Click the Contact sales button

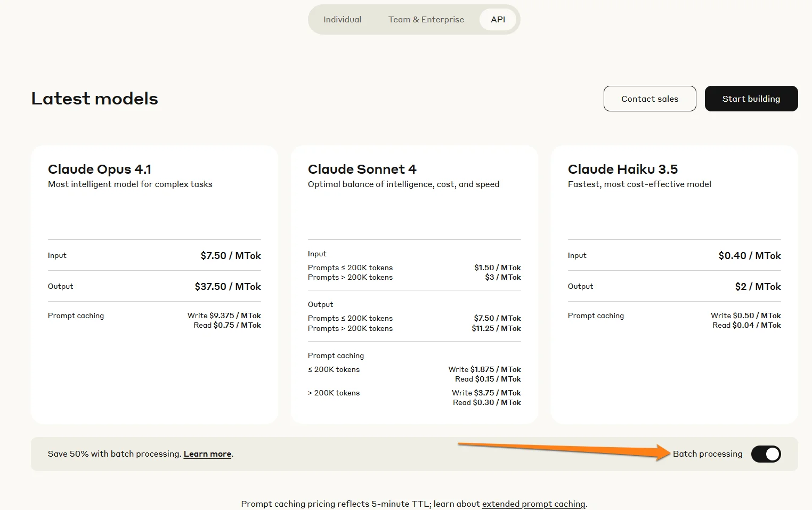click(x=649, y=99)
